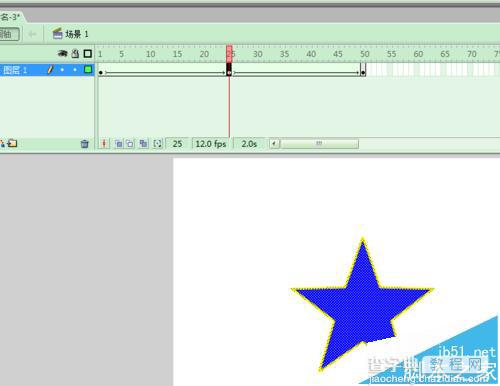Image resolution: width=500 pixels, height=386 pixels.
Task: Click the eye show/hide all layers icon
Action: tap(62, 53)
